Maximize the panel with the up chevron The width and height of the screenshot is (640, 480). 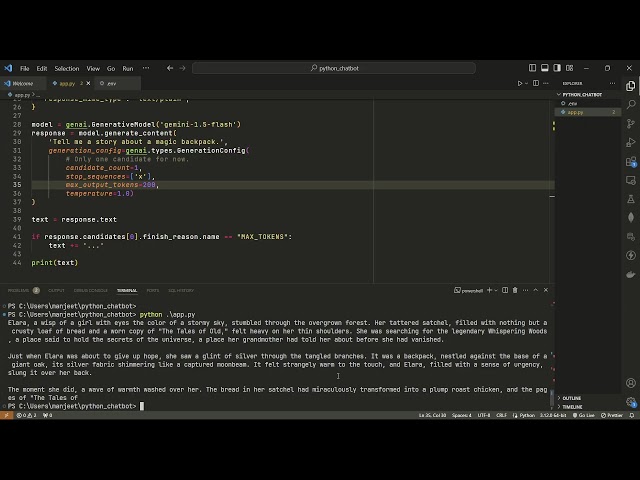(536, 290)
